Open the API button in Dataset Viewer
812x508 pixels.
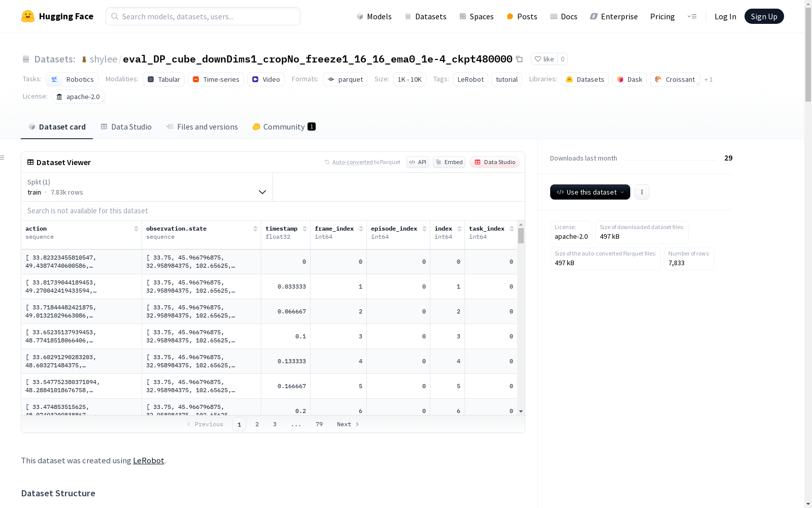(x=418, y=162)
